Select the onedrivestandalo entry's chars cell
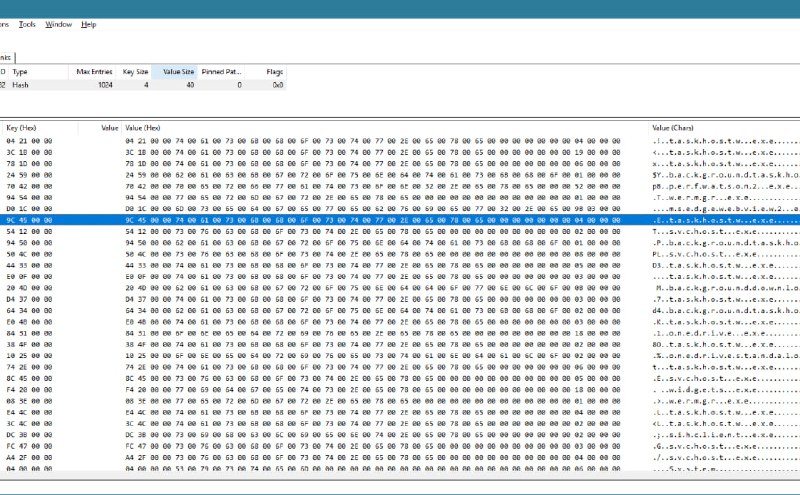The height and width of the screenshot is (495, 800). click(726, 356)
